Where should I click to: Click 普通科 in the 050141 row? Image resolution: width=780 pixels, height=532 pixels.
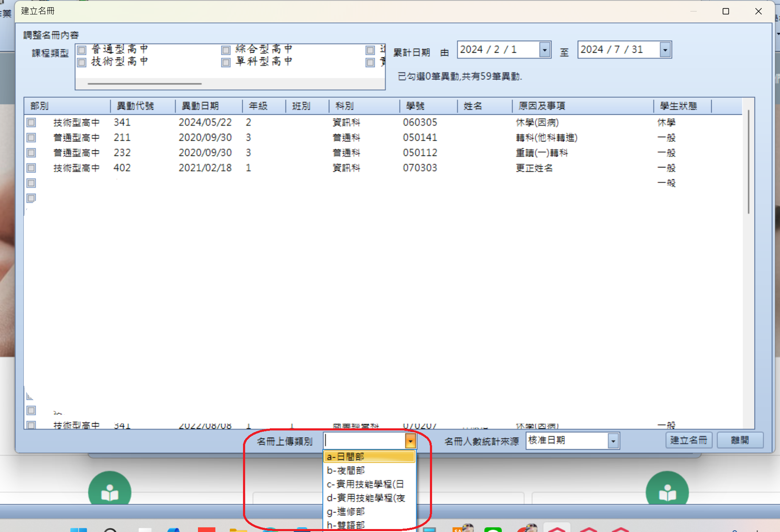346,138
